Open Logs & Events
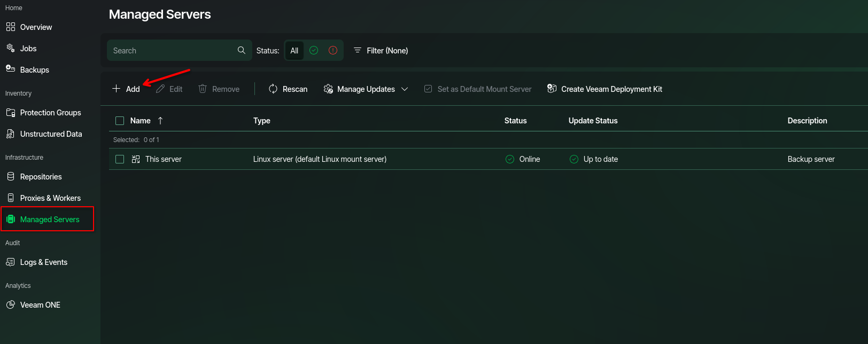Viewport: 868px width, 344px height. click(x=43, y=262)
